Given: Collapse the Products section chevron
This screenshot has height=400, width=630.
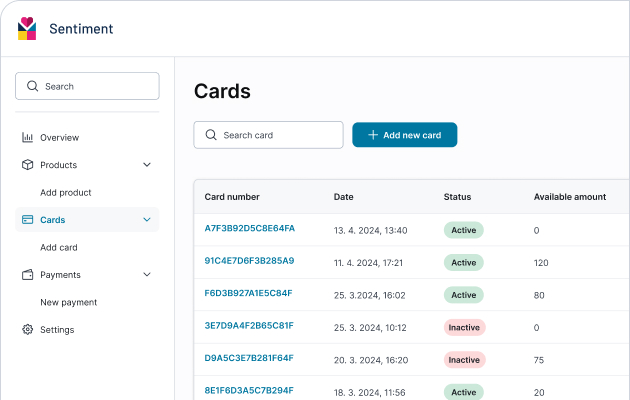Looking at the screenshot, I should (147, 165).
